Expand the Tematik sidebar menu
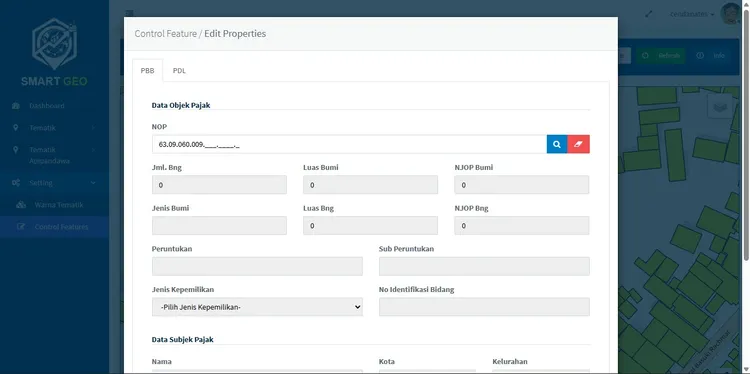750x374 pixels. point(55,128)
